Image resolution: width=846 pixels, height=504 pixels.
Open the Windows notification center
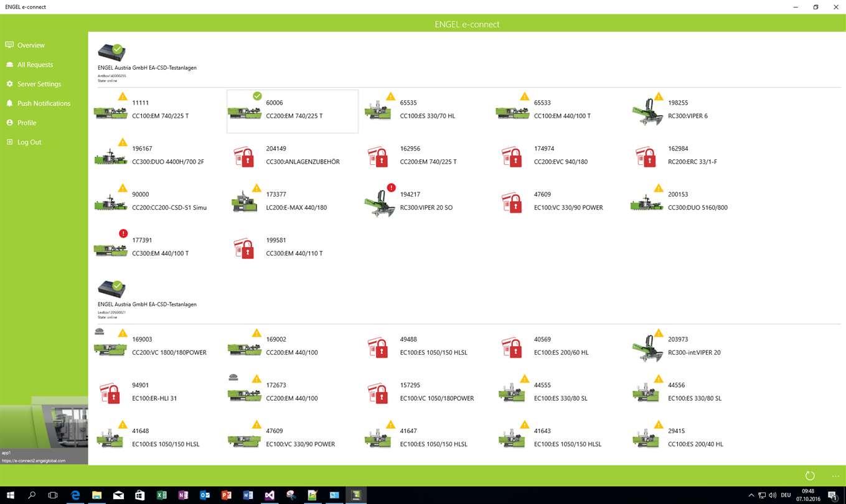[832, 495]
